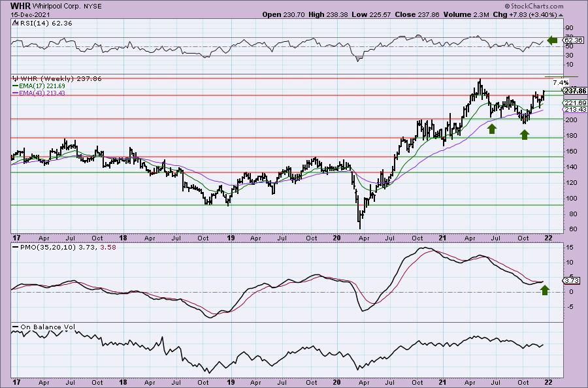This screenshot has height=388, width=588.
Task: Click the up-triangle icon beside the change value
Action: pyautogui.click(x=561, y=15)
